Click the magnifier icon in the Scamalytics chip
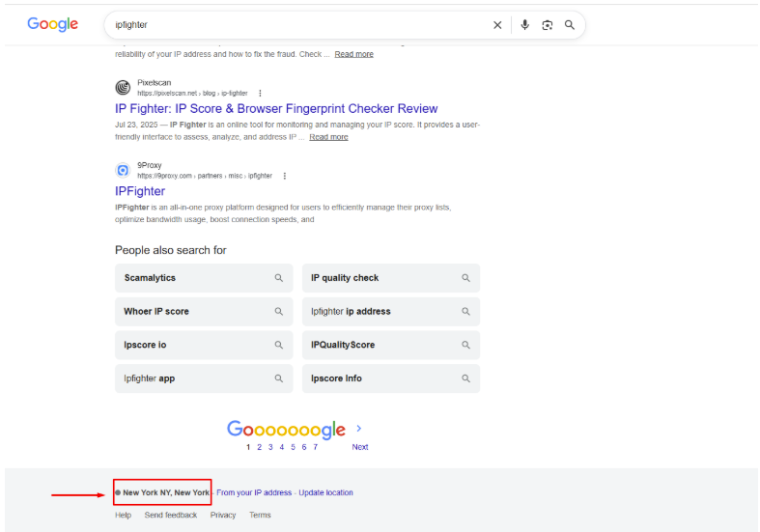The image size is (760, 532). pyautogui.click(x=279, y=278)
